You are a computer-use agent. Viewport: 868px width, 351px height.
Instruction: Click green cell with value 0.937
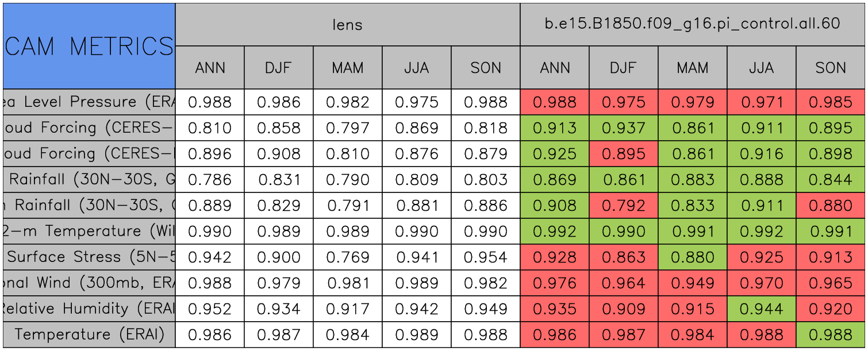point(624,128)
